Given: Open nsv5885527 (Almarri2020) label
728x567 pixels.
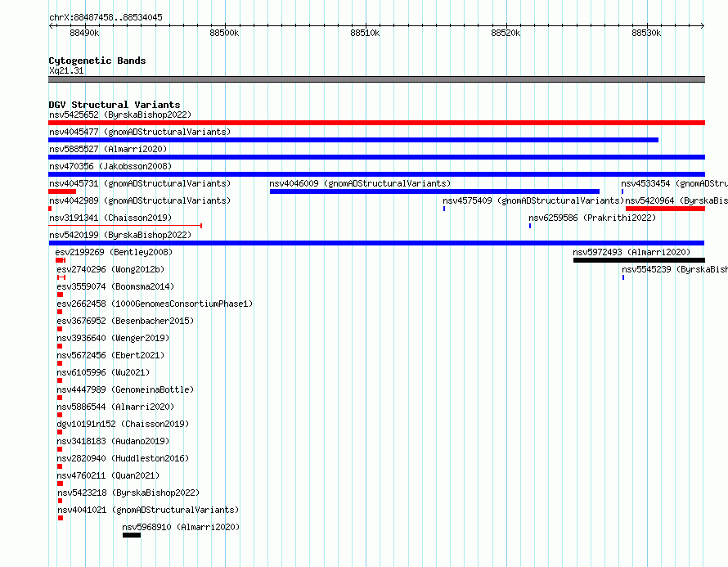Looking at the screenshot, I should click(x=108, y=149).
